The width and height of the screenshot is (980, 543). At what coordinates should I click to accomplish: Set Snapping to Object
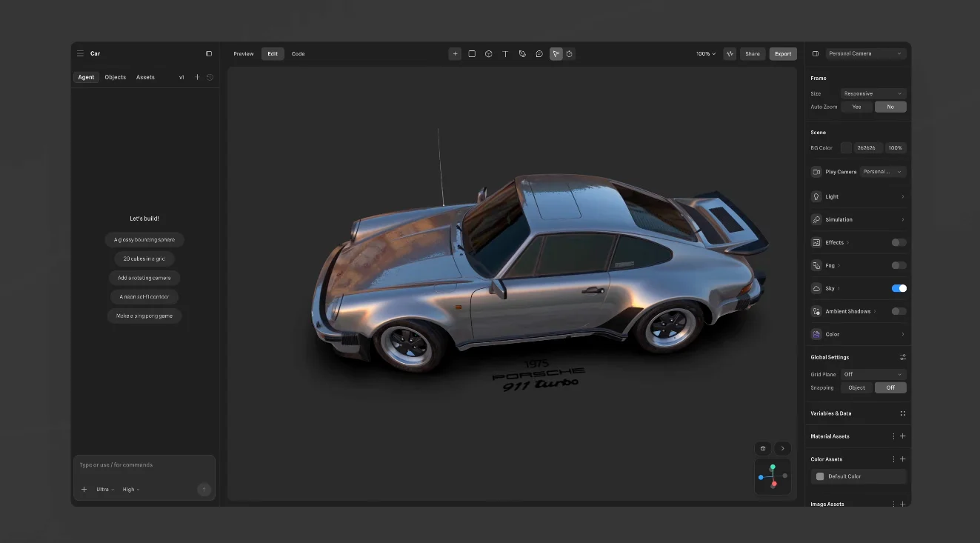click(857, 387)
